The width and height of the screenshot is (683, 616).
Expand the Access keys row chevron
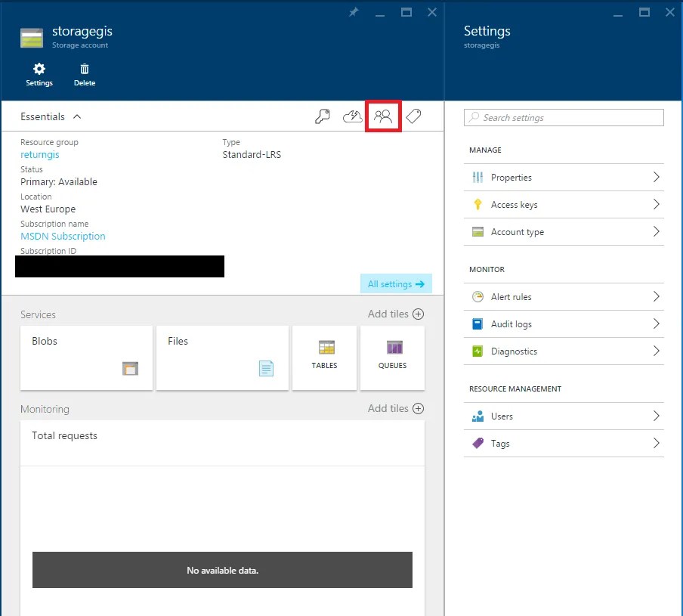656,204
